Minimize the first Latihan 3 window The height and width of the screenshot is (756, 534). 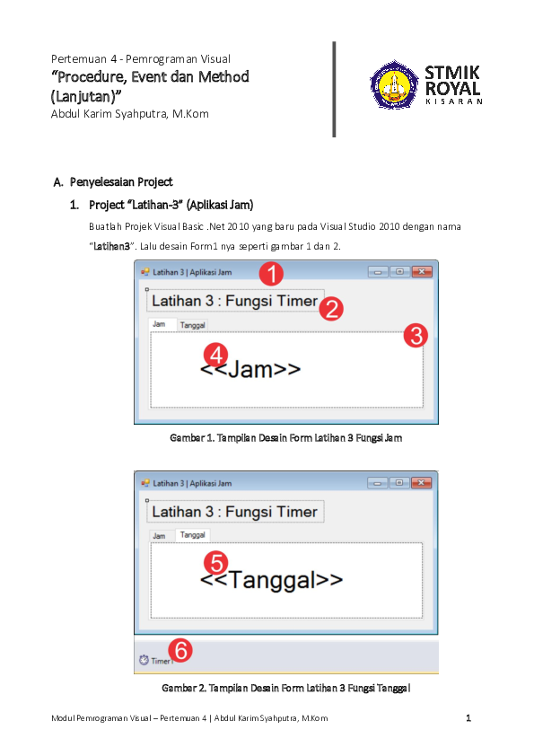tap(378, 272)
